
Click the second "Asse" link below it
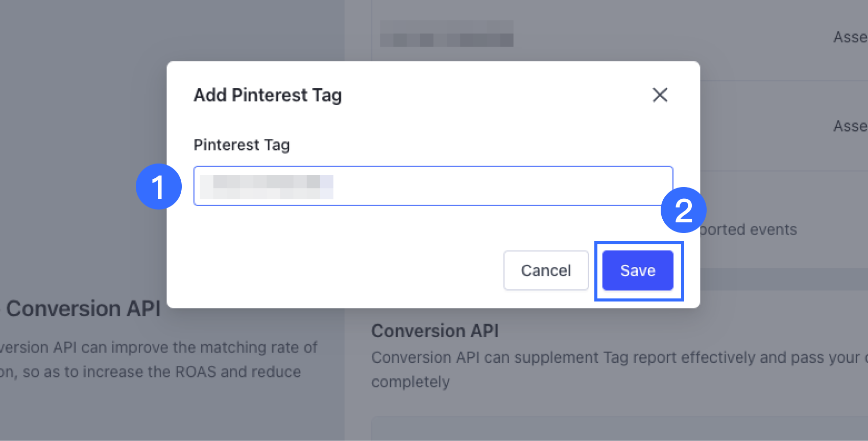(x=850, y=126)
